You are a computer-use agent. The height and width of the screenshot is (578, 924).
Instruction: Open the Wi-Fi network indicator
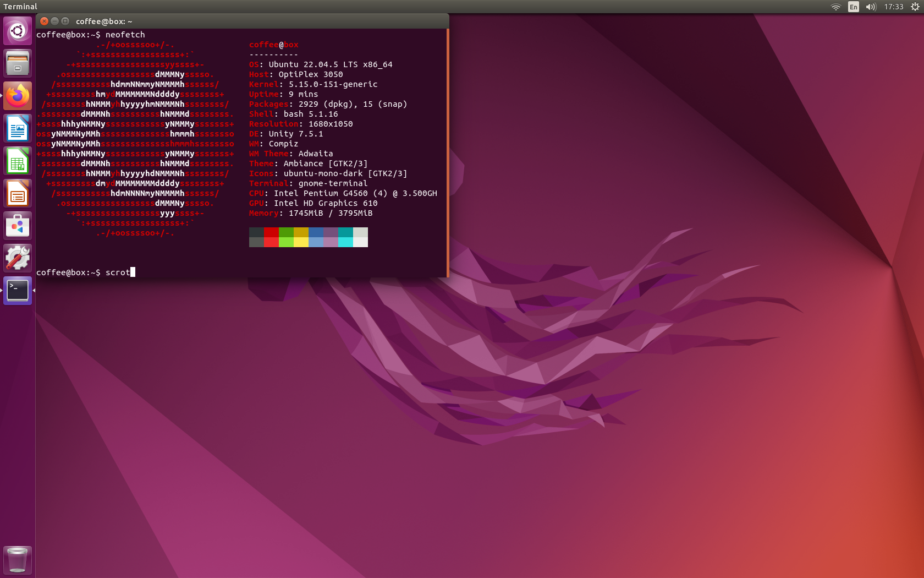point(835,7)
